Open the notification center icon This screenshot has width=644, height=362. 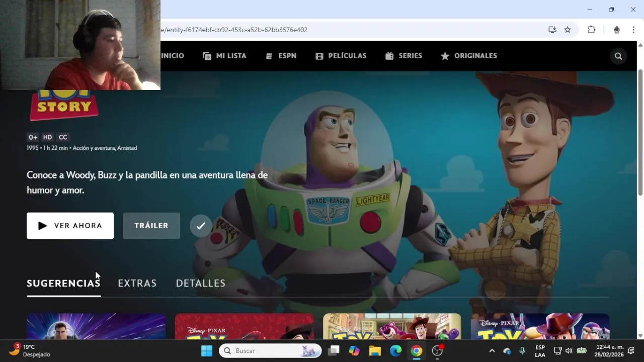(631, 351)
